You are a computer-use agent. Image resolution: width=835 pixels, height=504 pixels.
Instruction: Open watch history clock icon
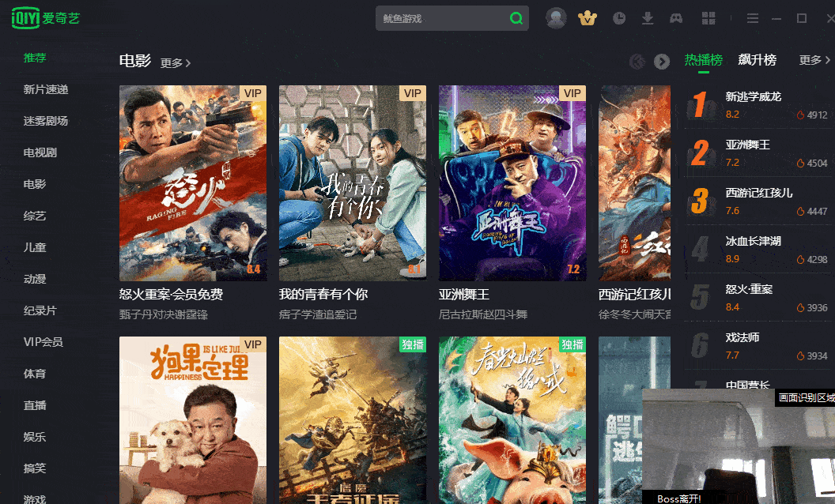click(x=619, y=18)
